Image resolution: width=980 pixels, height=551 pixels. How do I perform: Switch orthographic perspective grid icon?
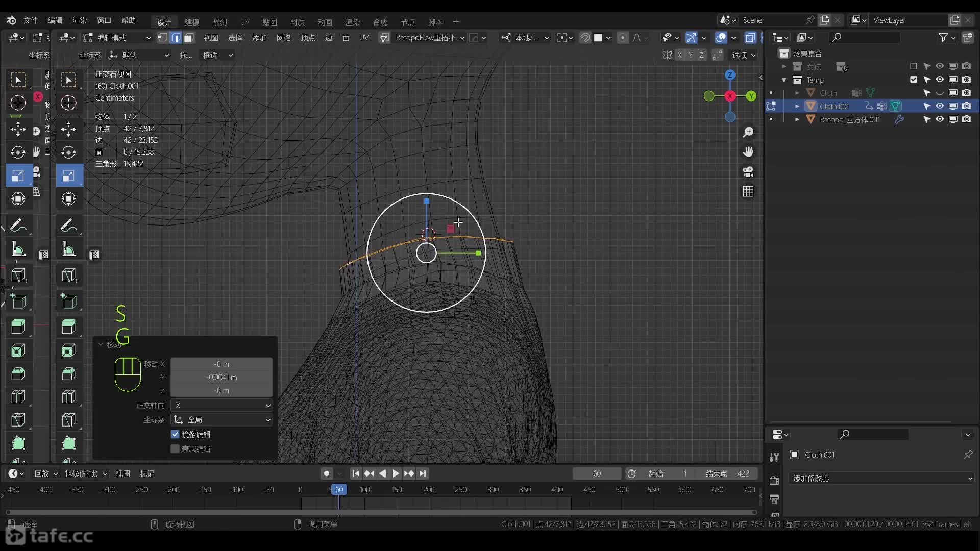(x=748, y=192)
